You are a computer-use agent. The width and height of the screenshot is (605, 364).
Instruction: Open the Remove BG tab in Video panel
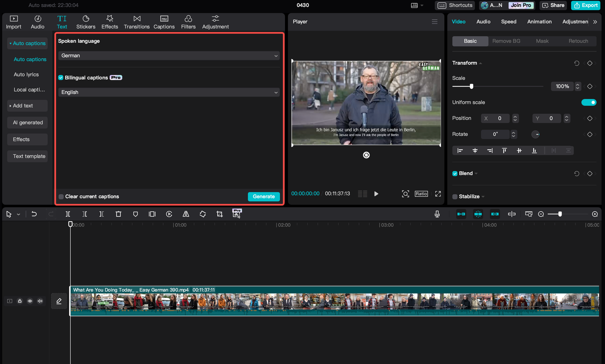pyautogui.click(x=506, y=41)
